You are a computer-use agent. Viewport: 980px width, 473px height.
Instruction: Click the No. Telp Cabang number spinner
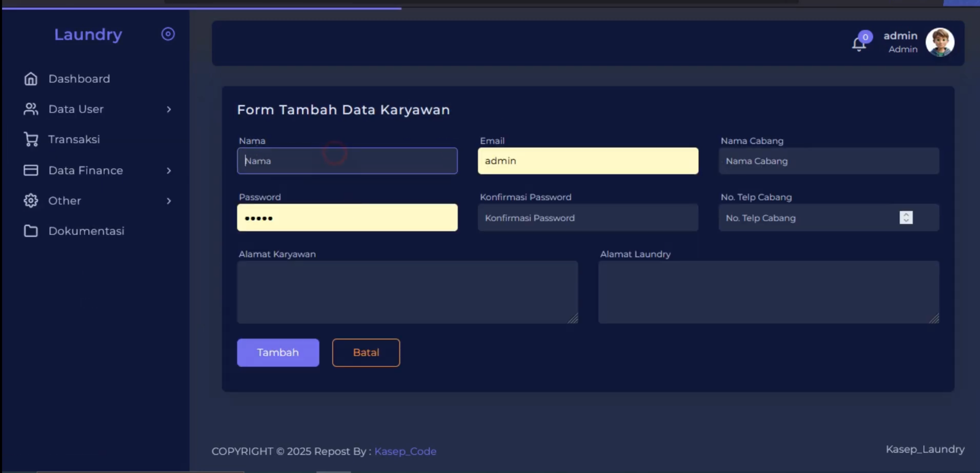pyautogui.click(x=906, y=217)
